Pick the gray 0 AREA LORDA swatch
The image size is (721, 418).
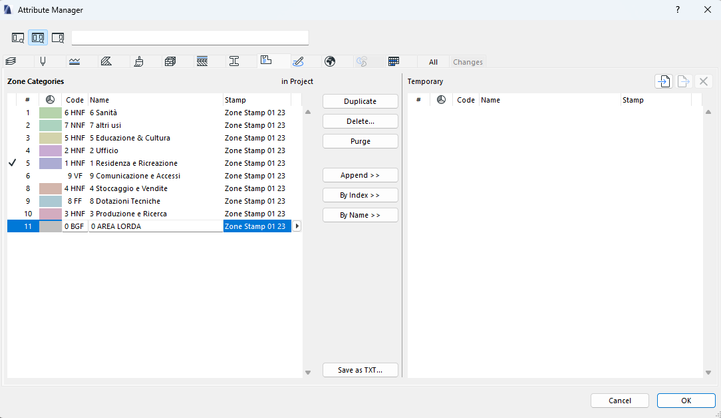tap(50, 226)
